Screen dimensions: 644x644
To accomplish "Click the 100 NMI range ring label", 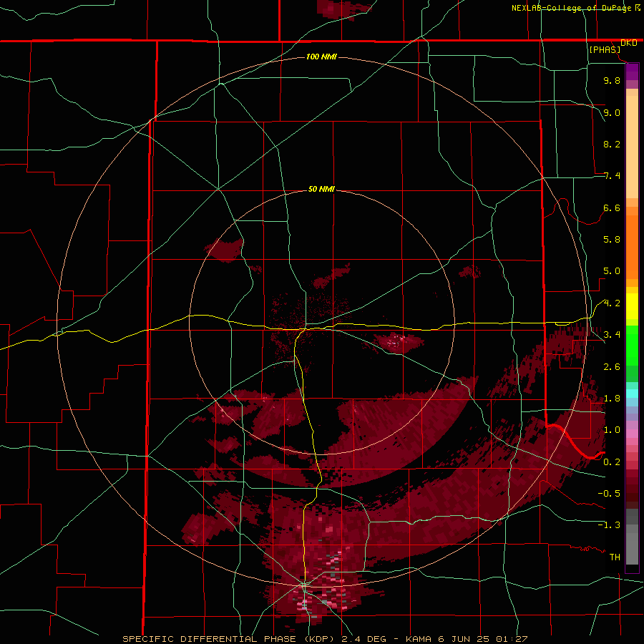I will tap(321, 57).
